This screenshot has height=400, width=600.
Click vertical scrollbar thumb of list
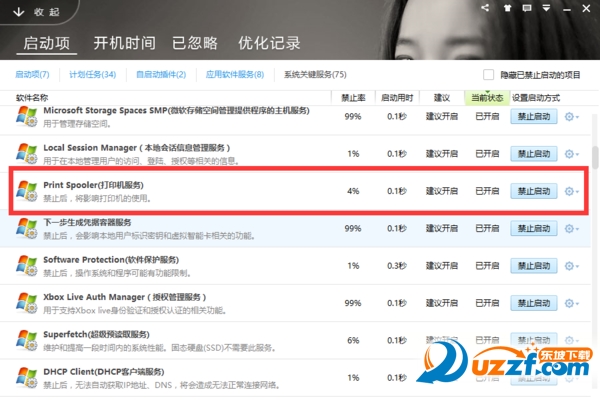pyautogui.click(x=595, y=157)
